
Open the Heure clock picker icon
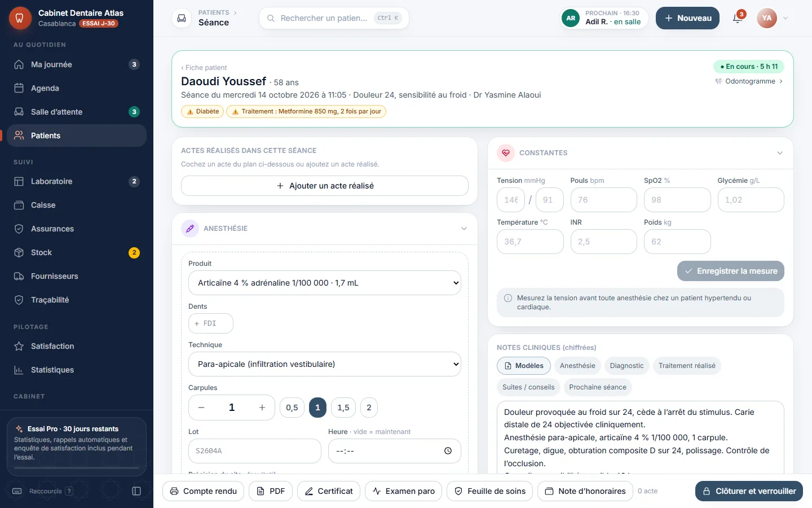click(x=448, y=451)
